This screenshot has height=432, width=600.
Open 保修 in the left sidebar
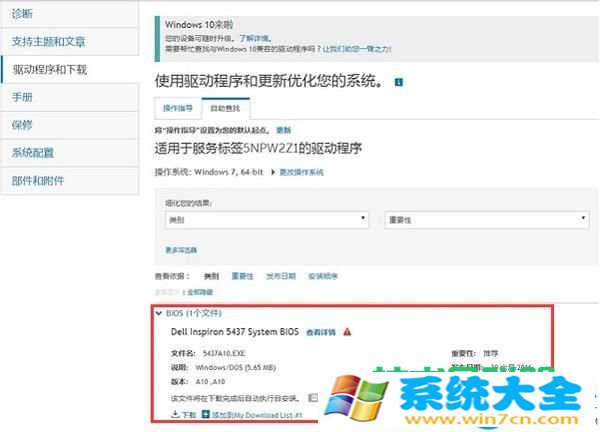(x=70, y=125)
